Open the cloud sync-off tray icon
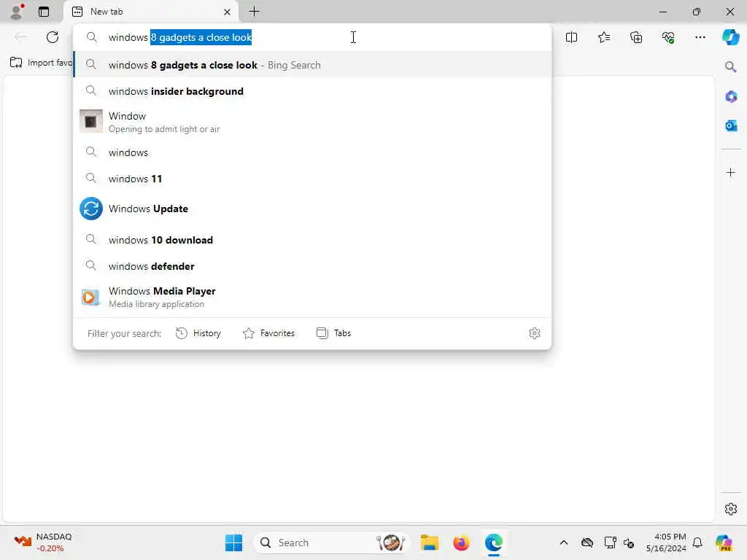The image size is (747, 560). click(587, 542)
